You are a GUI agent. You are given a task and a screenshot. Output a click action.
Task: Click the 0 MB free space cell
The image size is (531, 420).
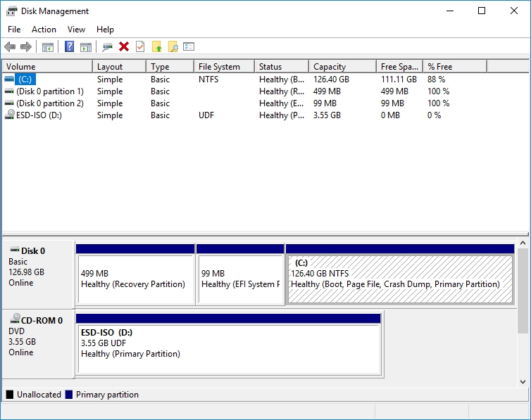390,115
